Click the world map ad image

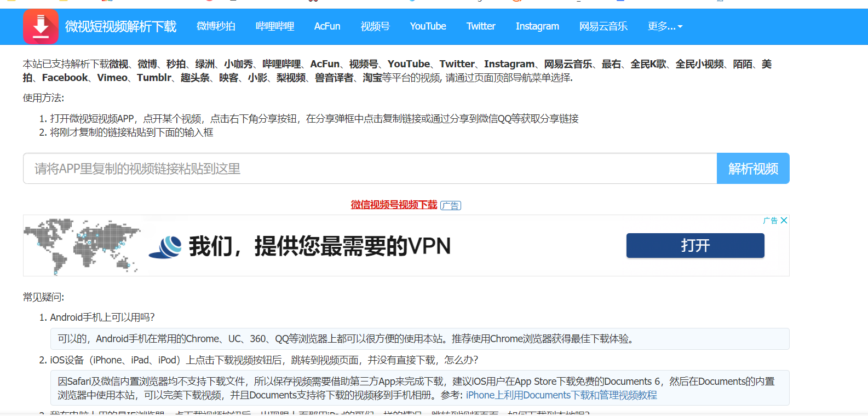[82, 246]
